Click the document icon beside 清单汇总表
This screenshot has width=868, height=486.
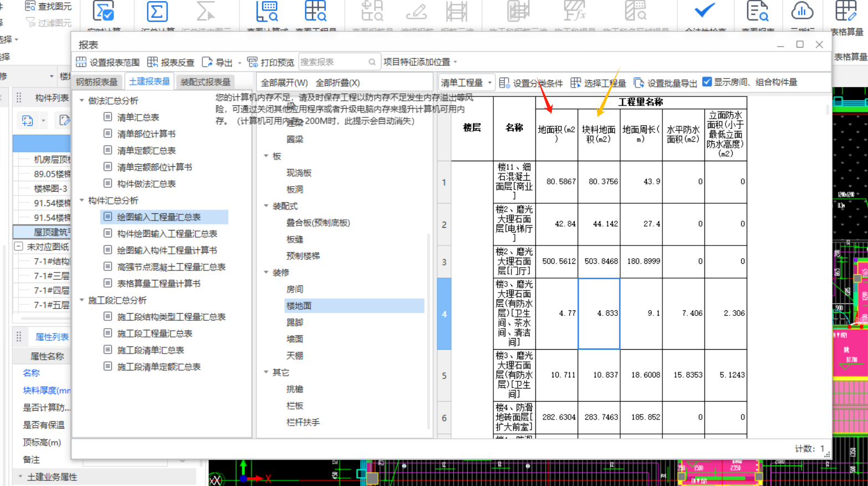[108, 117]
